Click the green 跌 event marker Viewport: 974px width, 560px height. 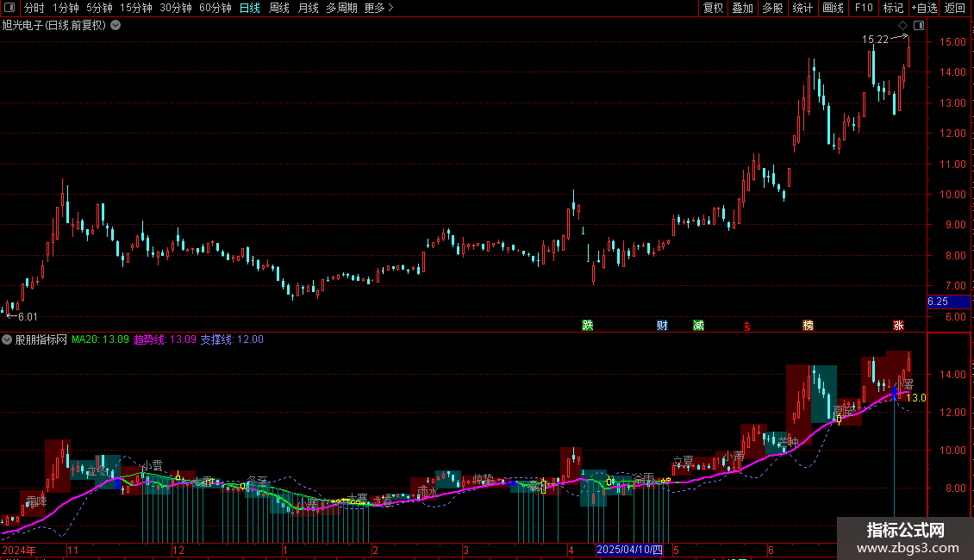(x=588, y=326)
